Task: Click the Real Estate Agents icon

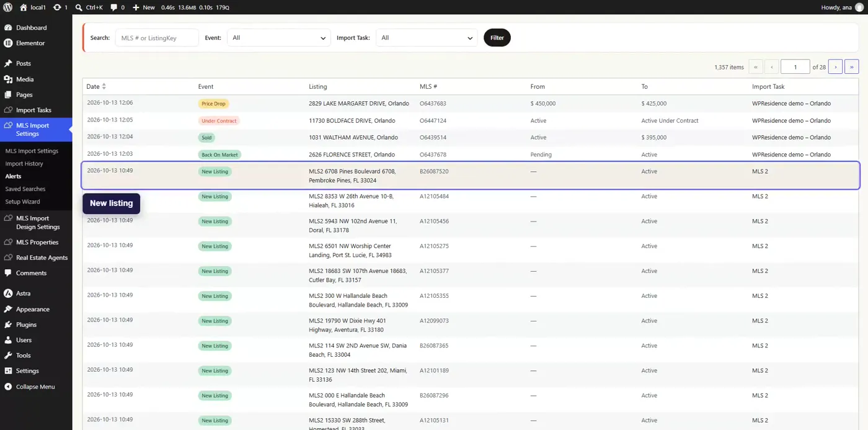Action: click(8, 258)
